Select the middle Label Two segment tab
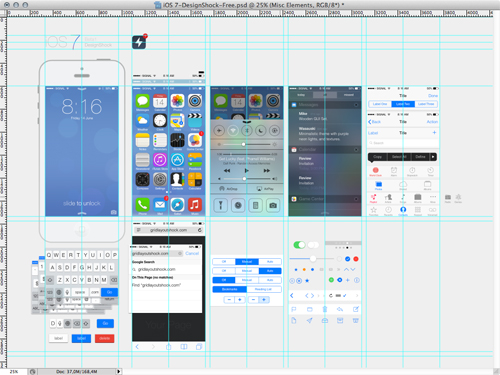500x375 pixels. pyautogui.click(x=403, y=104)
